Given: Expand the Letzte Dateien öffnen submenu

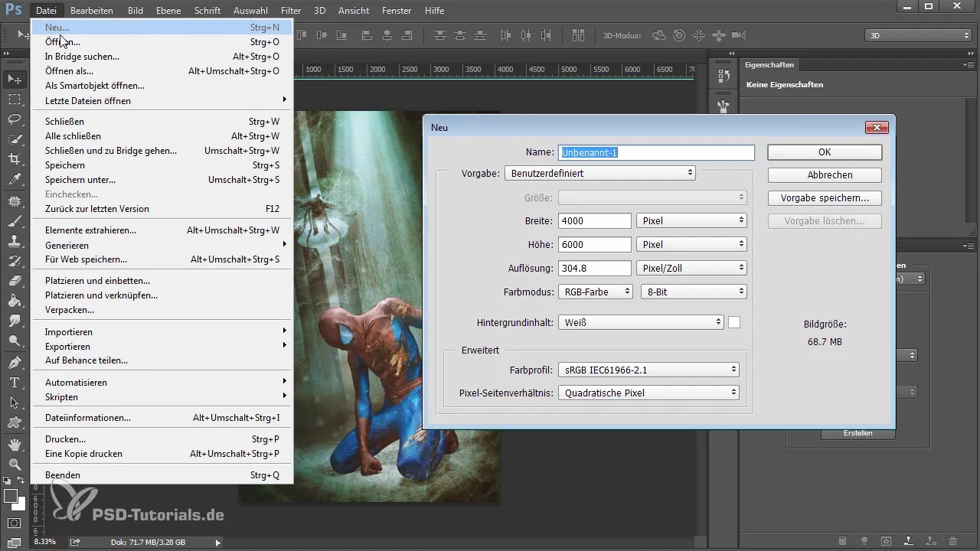Looking at the screenshot, I should click(162, 100).
